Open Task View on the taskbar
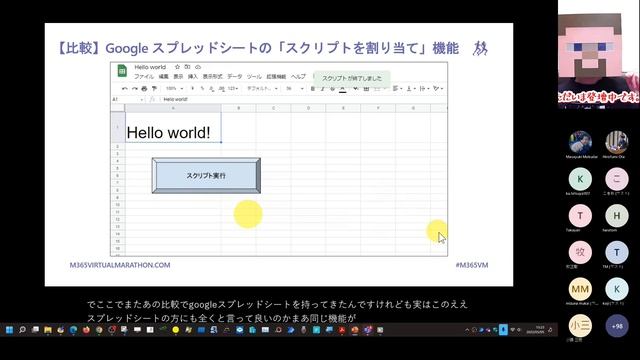The image size is (640, 360). 35,330
